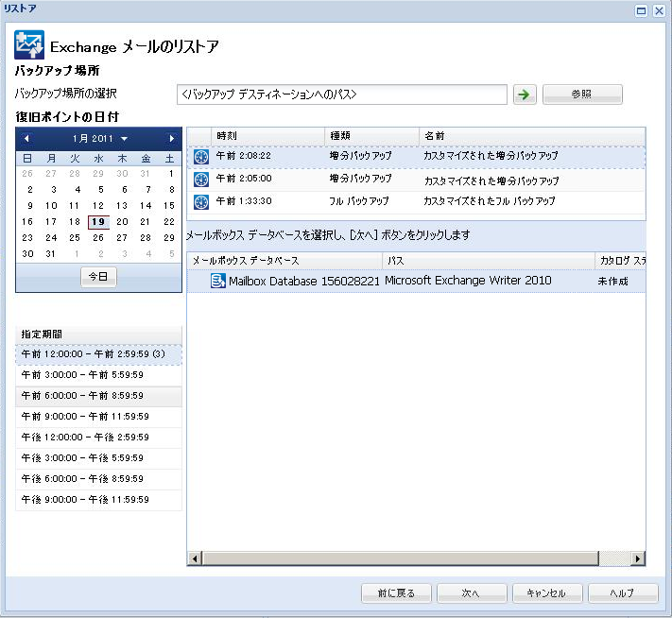
Task: Select time range 午前 3:00:00 - 午前 5:59:59
Action: [x=97, y=375]
